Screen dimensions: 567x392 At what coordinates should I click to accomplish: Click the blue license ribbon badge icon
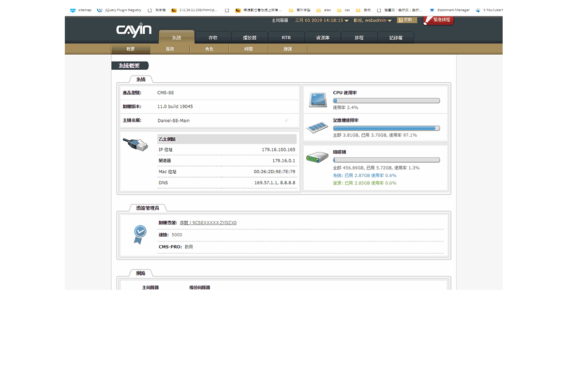point(140,234)
